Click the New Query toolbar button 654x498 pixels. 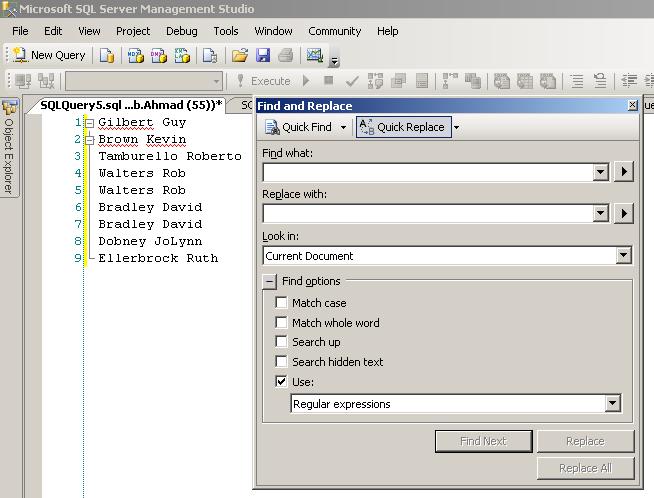point(49,55)
